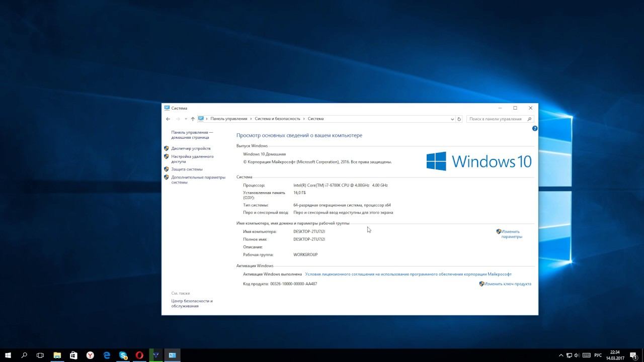Open the volume speaker tray icon
Image resolution: width=644 pixels, height=362 pixels.
tap(578, 355)
